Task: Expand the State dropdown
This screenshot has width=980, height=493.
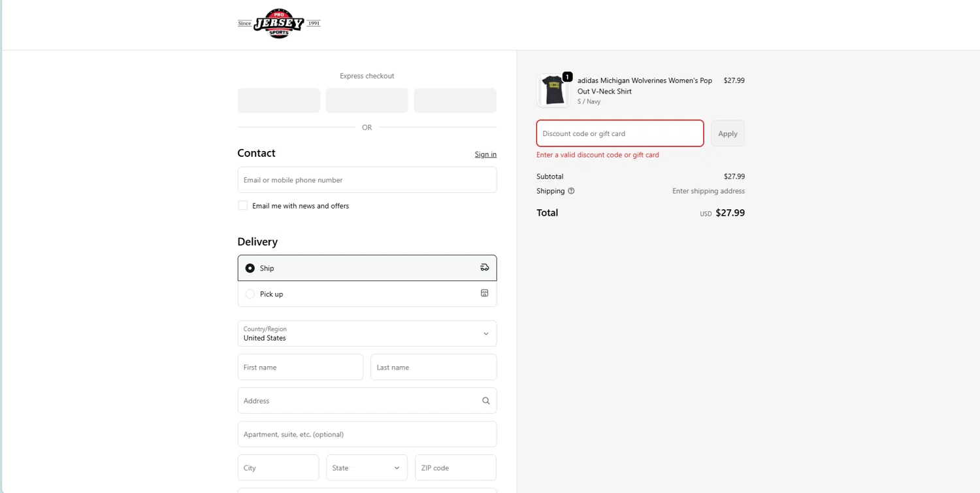Action: [367, 467]
